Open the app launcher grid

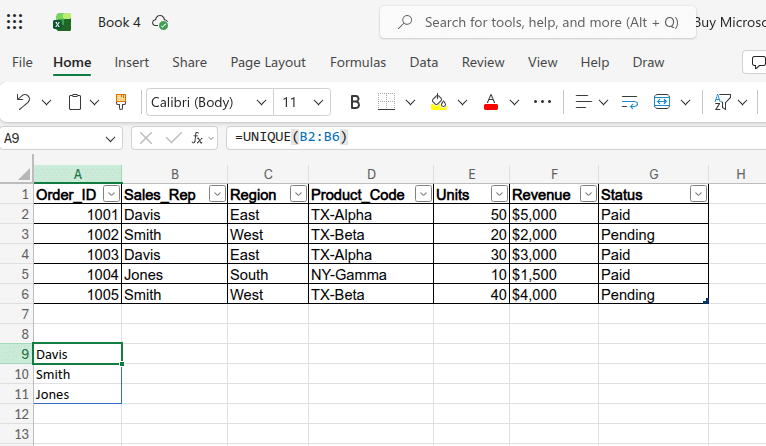(15, 21)
